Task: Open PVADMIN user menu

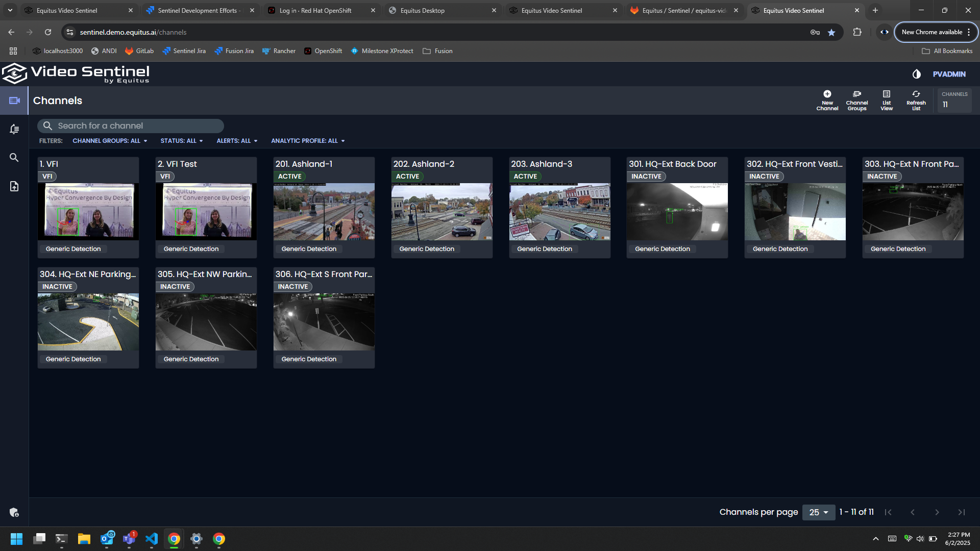Action: tap(949, 74)
